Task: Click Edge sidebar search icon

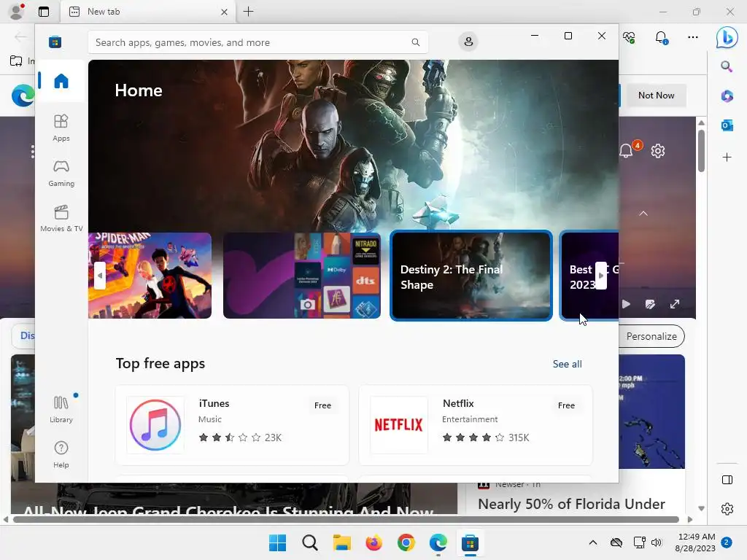Action: [x=727, y=66]
